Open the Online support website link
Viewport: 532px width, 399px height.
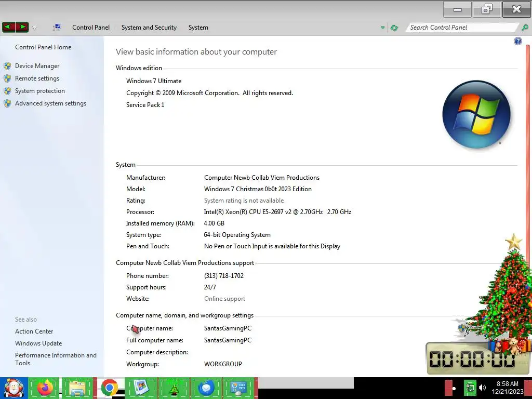coord(224,299)
